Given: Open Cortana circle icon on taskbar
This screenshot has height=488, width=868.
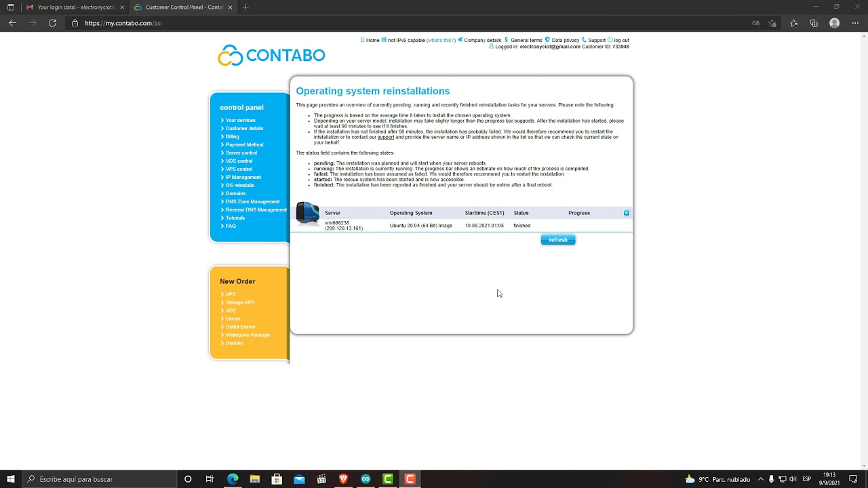Looking at the screenshot, I should pyautogui.click(x=188, y=479).
